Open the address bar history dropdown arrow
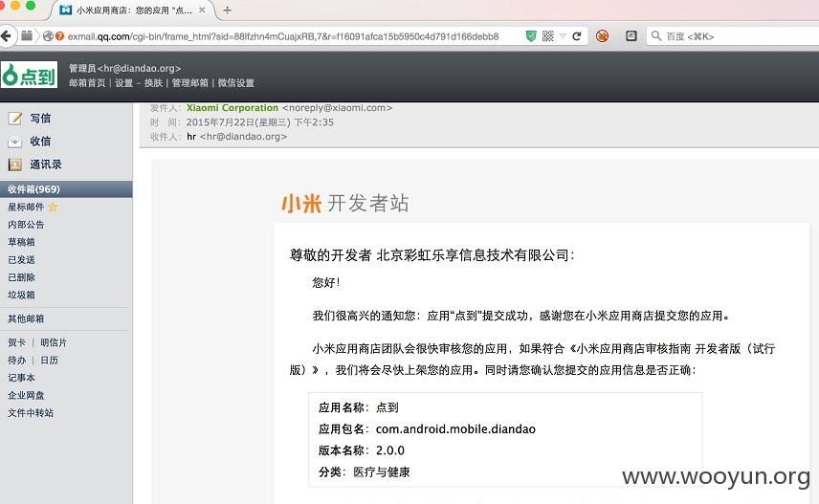The width and height of the screenshot is (819, 504). pos(563,36)
